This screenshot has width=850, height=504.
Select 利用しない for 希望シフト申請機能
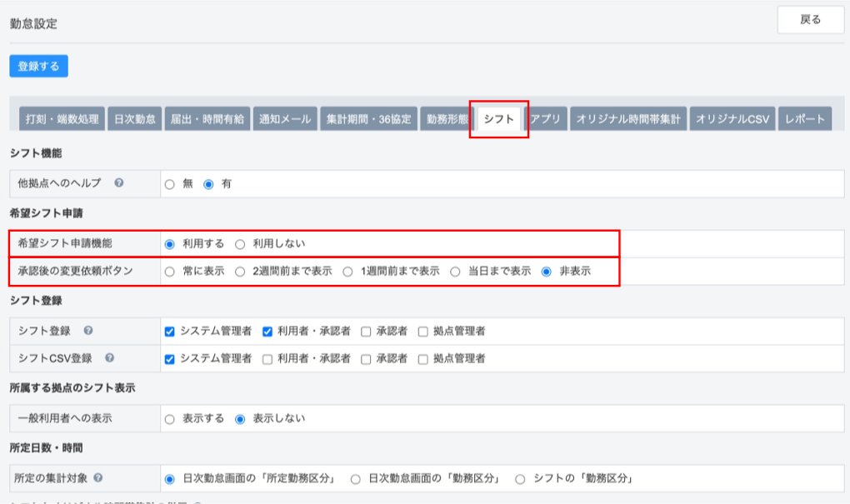point(240,244)
